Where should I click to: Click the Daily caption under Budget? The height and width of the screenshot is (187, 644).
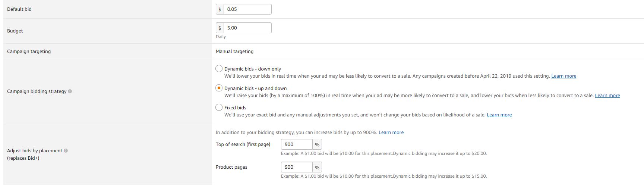221,37
